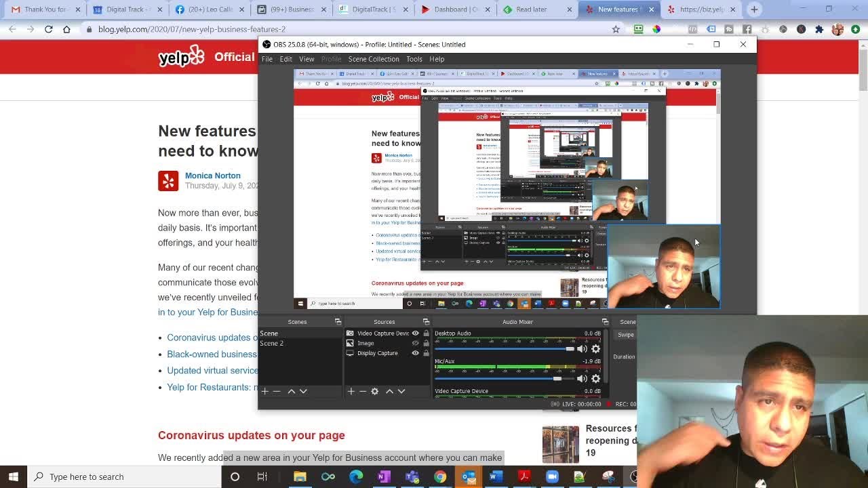Move the scene down in Scenes panel
Screen dimensions: 868x488
point(303,391)
